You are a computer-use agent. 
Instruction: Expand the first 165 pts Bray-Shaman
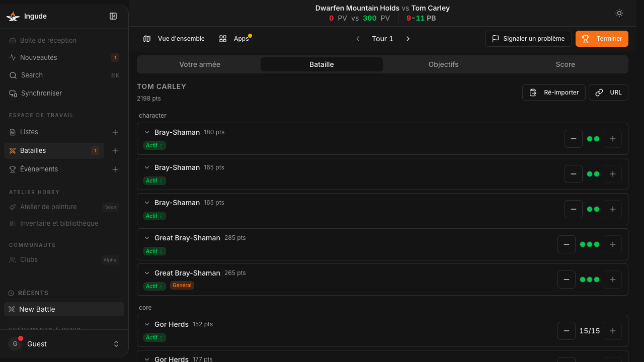147,167
